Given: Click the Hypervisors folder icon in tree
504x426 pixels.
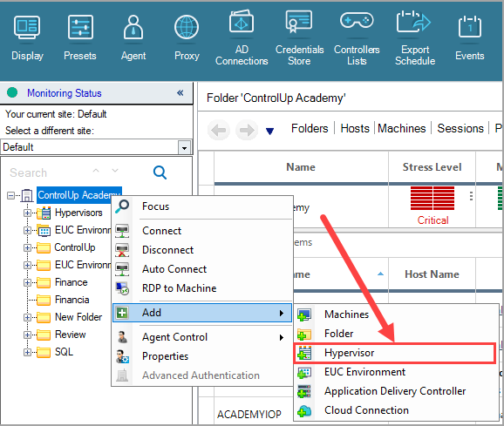Looking at the screenshot, I should pyautogui.click(x=44, y=213).
